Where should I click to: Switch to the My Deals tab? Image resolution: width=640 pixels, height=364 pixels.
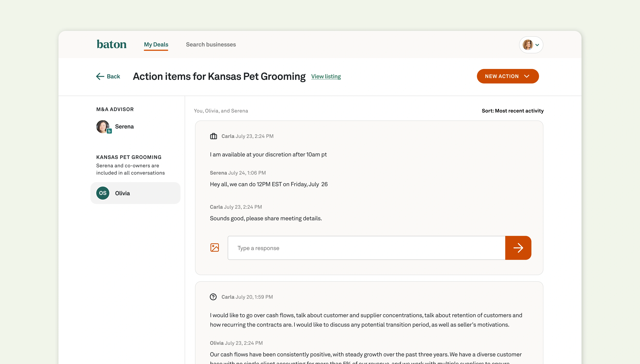pyautogui.click(x=156, y=45)
